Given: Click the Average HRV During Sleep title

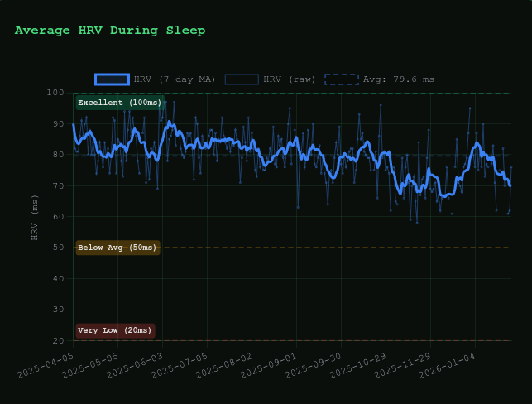Looking at the screenshot, I should 110,31.
